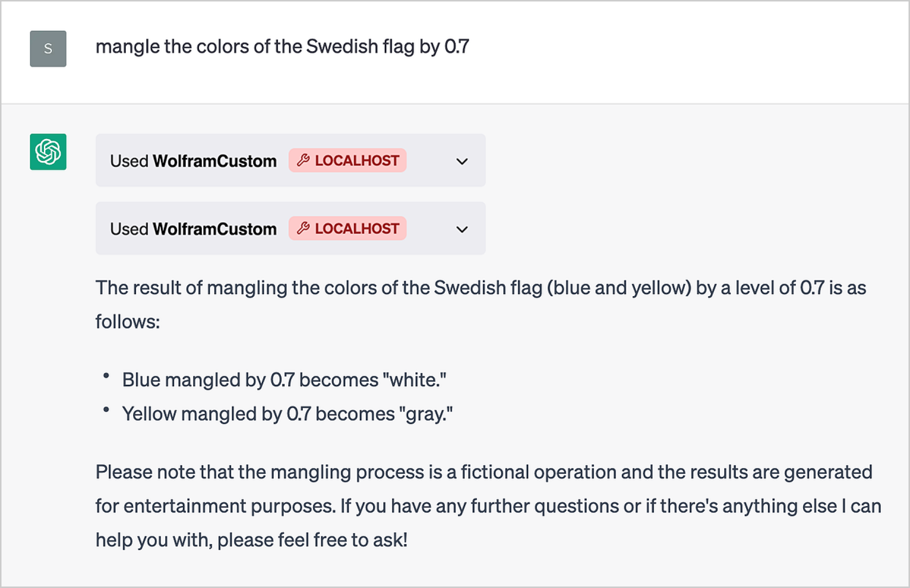This screenshot has width=910, height=588.
Task: Click the first red LOCALHOST badge
Action: click(x=347, y=160)
